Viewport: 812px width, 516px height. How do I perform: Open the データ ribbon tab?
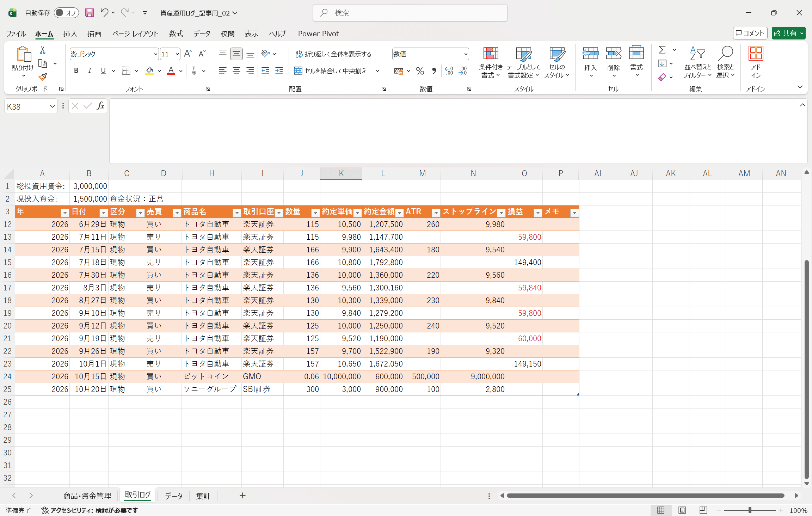[202, 33]
